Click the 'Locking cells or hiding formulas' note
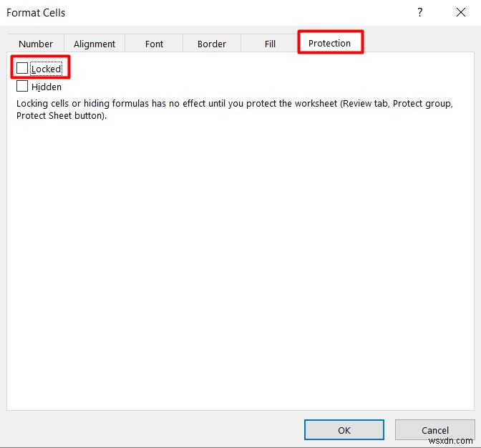The height and width of the screenshot is (448, 481). [x=235, y=109]
